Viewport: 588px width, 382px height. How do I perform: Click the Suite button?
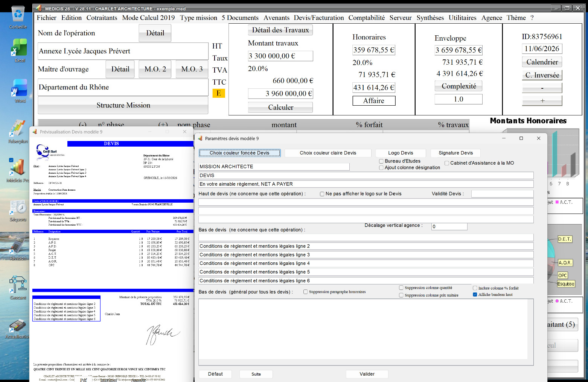coord(256,374)
